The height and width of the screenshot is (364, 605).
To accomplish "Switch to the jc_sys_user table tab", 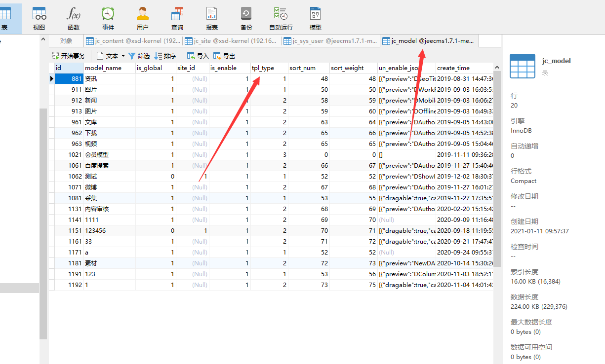I will click(x=330, y=41).
